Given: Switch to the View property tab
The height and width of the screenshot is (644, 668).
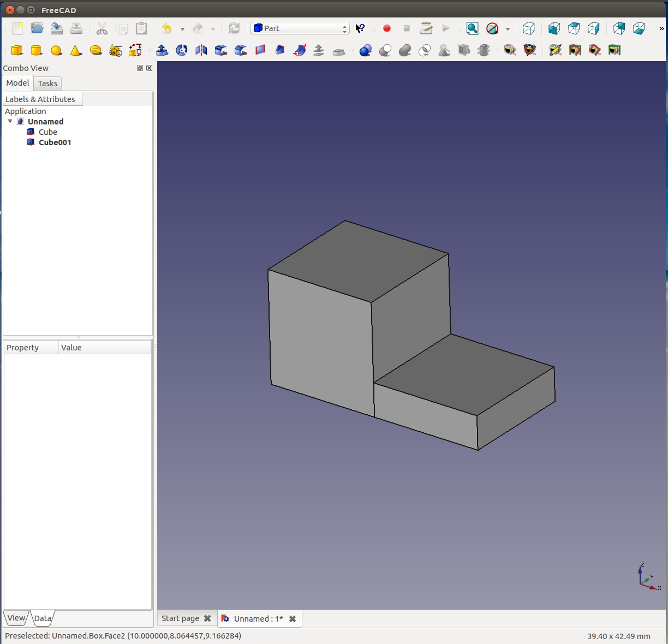Looking at the screenshot, I should [16, 618].
